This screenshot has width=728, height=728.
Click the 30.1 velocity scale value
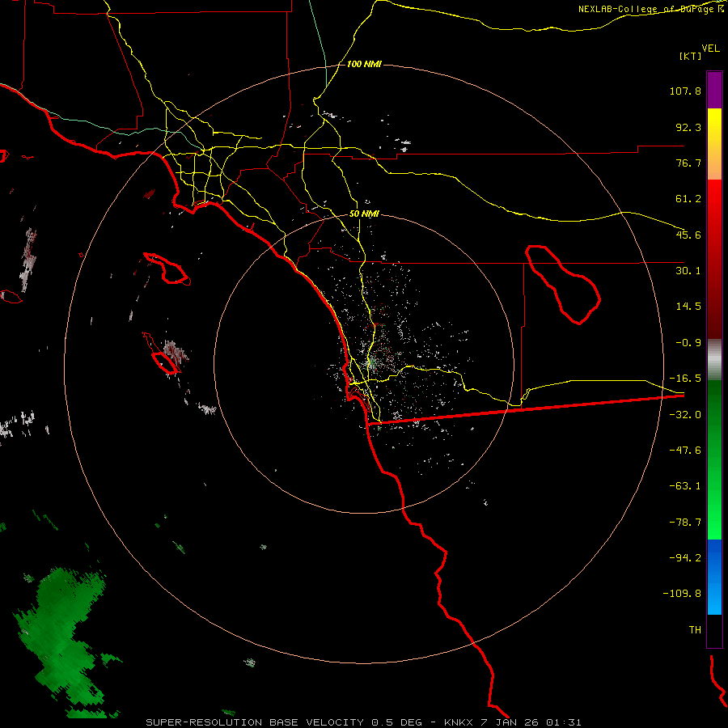688,271
